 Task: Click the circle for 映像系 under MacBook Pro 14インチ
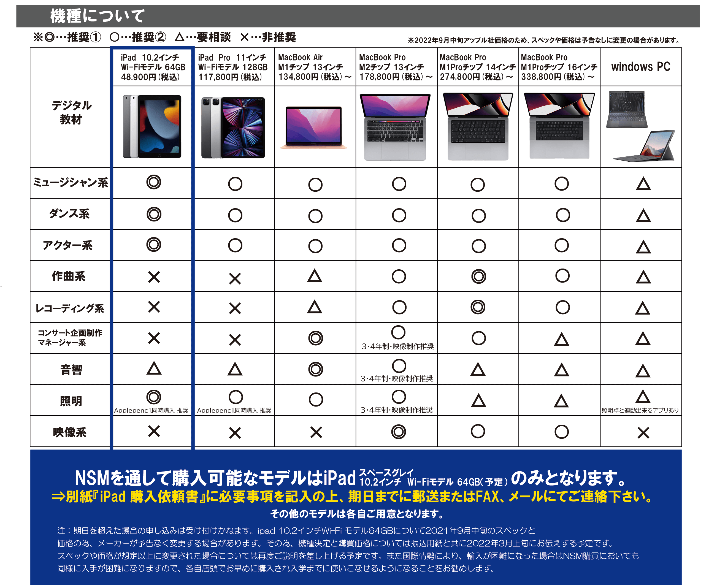tap(478, 431)
